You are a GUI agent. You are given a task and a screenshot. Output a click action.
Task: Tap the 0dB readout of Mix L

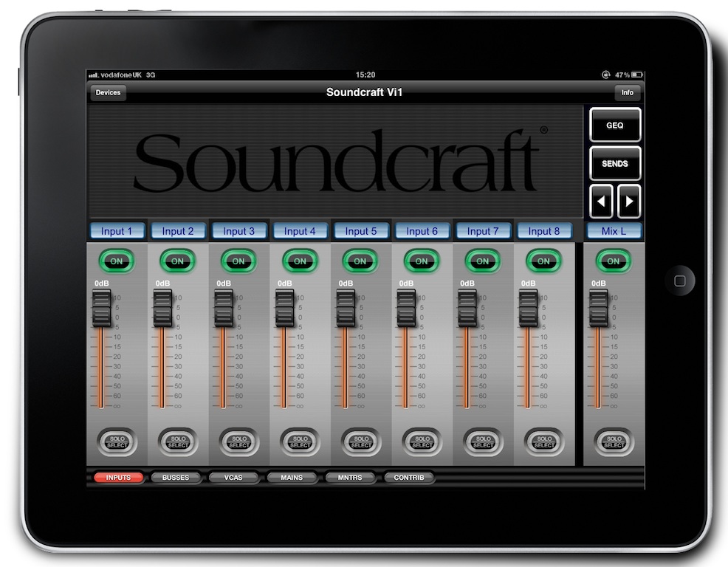point(599,283)
